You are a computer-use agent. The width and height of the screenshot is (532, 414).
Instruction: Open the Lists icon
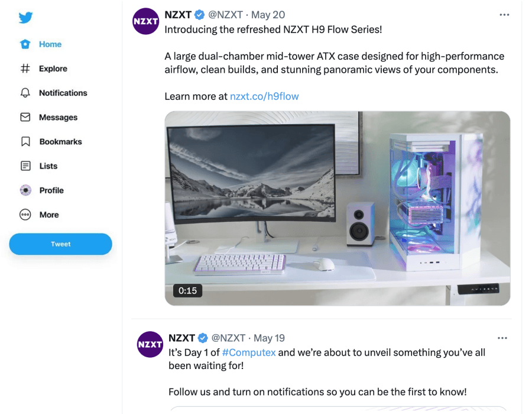click(x=25, y=166)
